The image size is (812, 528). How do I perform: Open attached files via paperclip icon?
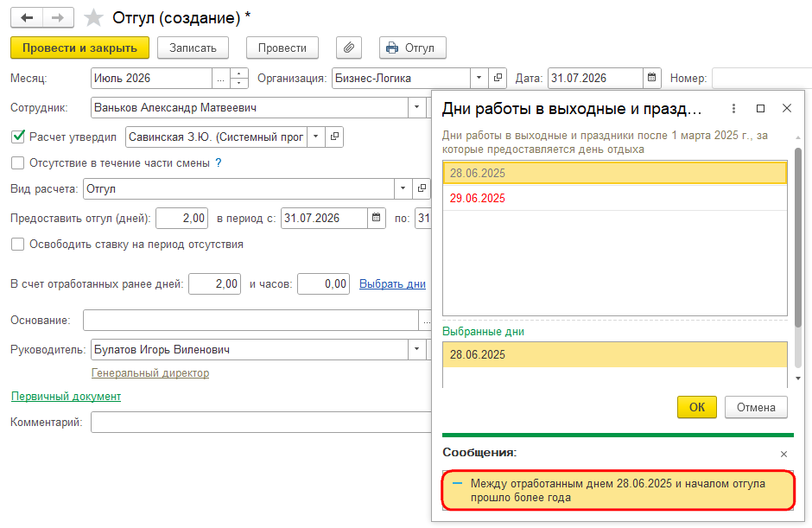(x=349, y=48)
